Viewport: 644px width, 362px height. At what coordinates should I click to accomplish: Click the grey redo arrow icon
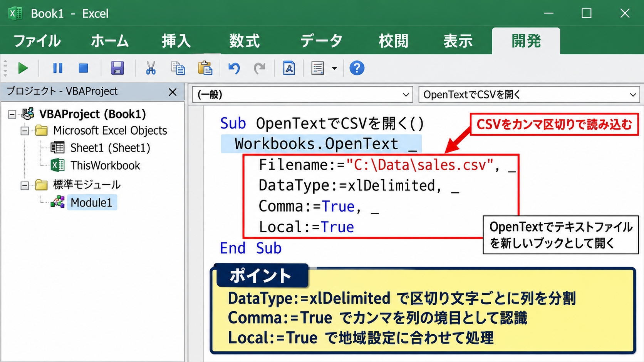pyautogui.click(x=260, y=68)
